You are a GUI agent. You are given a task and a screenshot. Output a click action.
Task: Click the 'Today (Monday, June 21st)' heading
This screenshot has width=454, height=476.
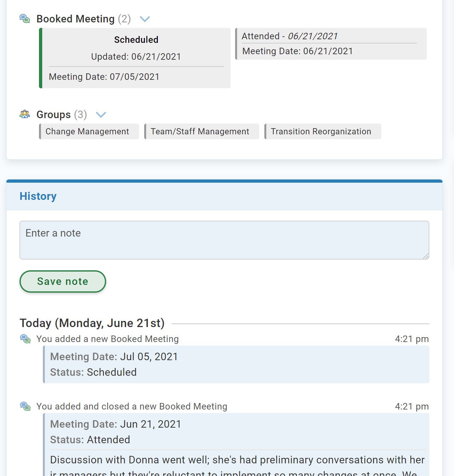[92, 323]
